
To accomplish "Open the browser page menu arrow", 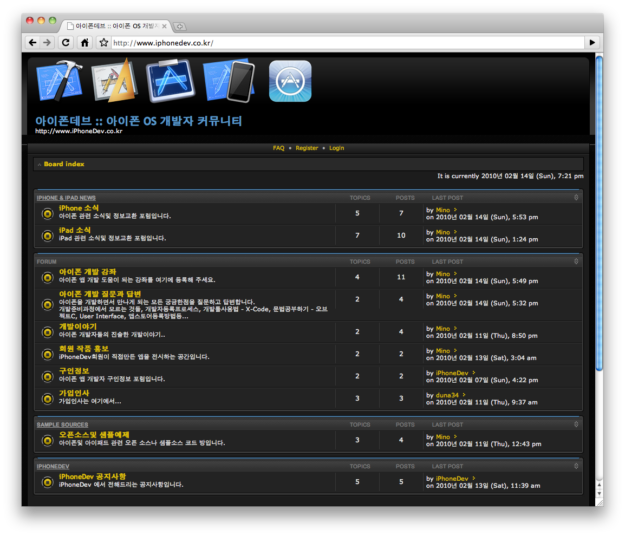I will tap(592, 43).
